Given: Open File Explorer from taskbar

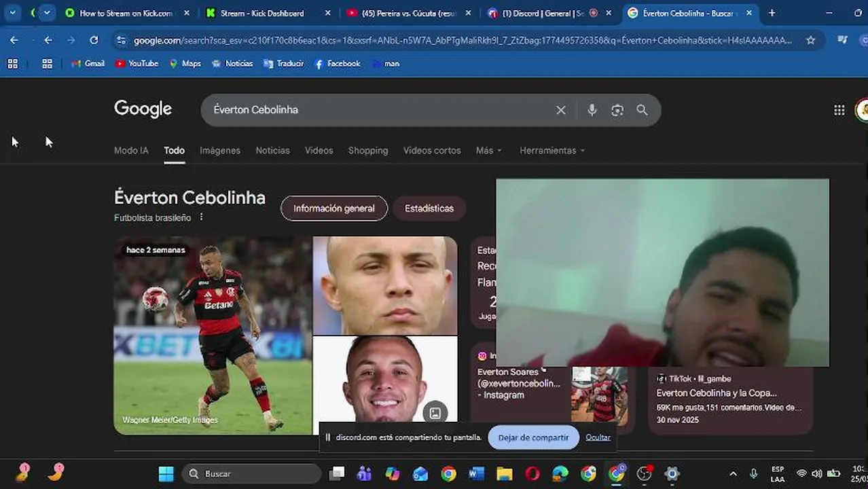Looking at the screenshot, I should coord(504,473).
